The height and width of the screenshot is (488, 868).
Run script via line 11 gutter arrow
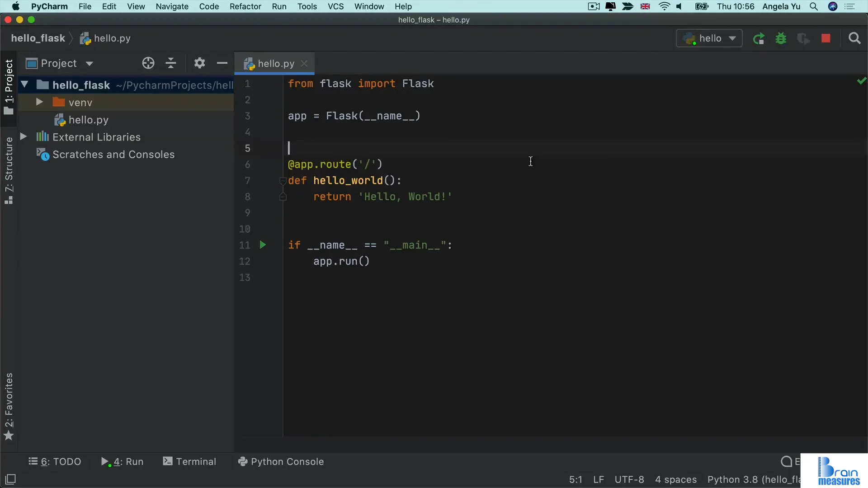click(x=264, y=244)
